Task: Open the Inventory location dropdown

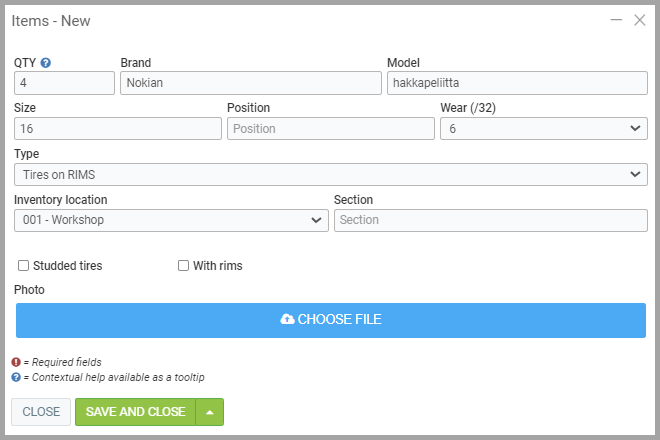Action: pos(171,220)
